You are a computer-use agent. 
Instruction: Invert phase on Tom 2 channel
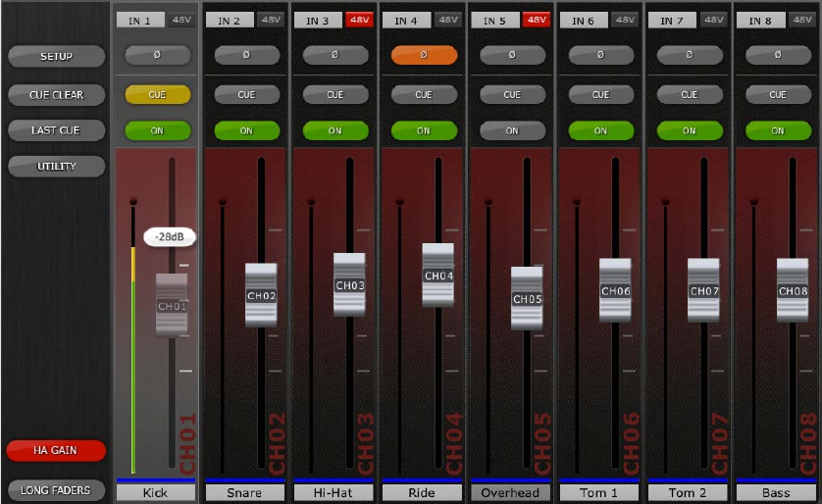tap(690, 55)
